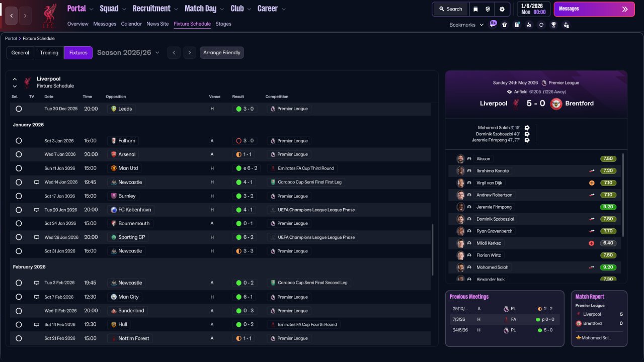Select the 7/3/26 FA previous meeting row

pyautogui.click(x=505, y=319)
